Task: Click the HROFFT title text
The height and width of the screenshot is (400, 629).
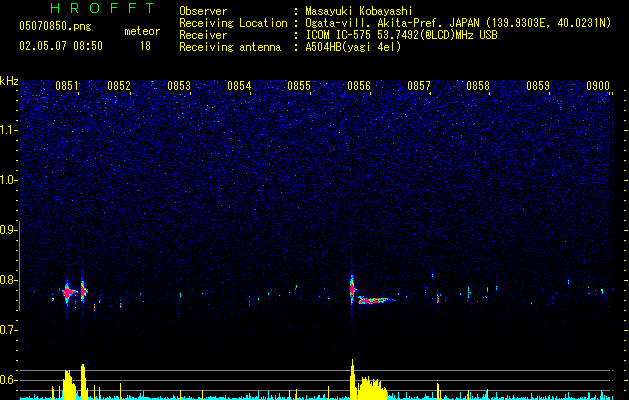Action: pos(103,8)
